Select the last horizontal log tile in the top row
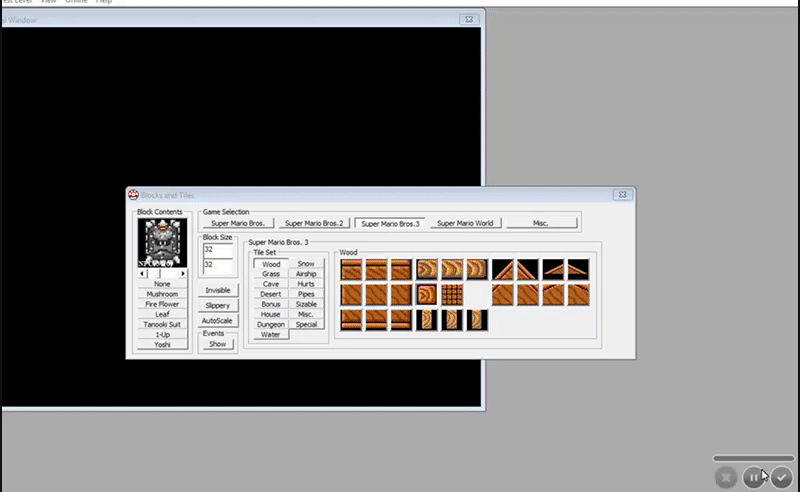This screenshot has height=492, width=800. [x=477, y=269]
